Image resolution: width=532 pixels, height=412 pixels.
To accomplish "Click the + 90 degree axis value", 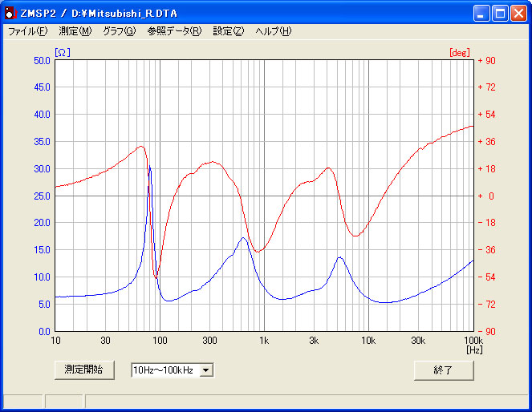I will (486, 61).
